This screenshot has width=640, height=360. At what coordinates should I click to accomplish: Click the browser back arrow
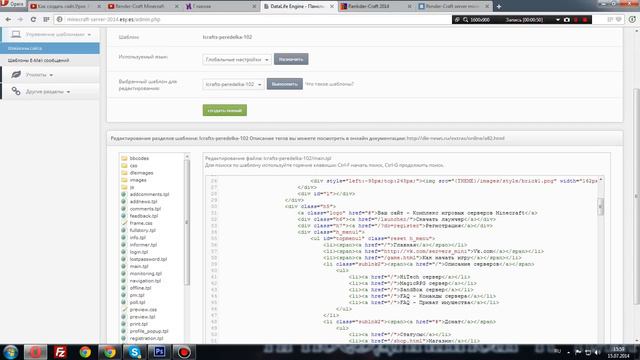[8, 19]
